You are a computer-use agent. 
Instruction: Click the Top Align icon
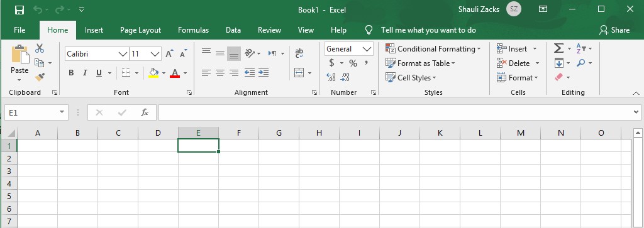[x=206, y=52]
